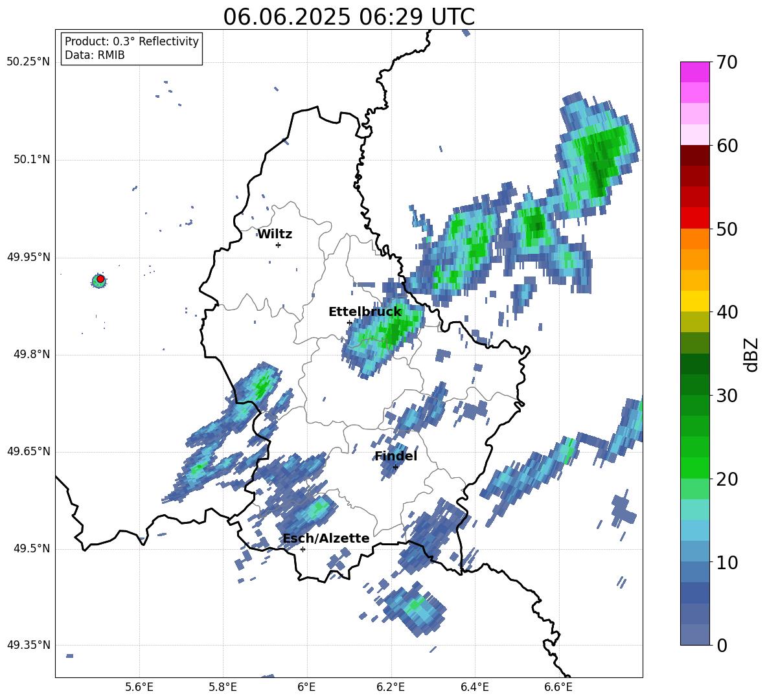Screen dimensions: 767x700
Task: Click the 50.25°N latitude label
Action: 29,62
